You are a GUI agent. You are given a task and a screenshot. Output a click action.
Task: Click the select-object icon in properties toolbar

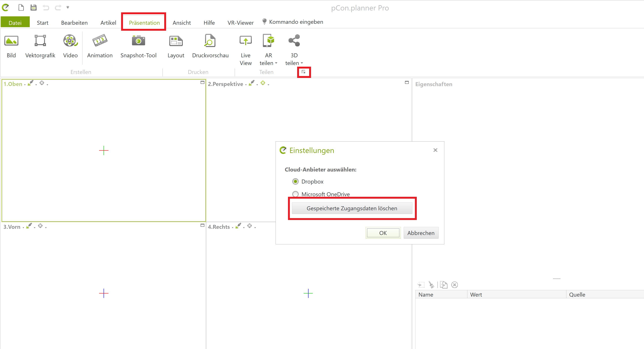coord(421,285)
